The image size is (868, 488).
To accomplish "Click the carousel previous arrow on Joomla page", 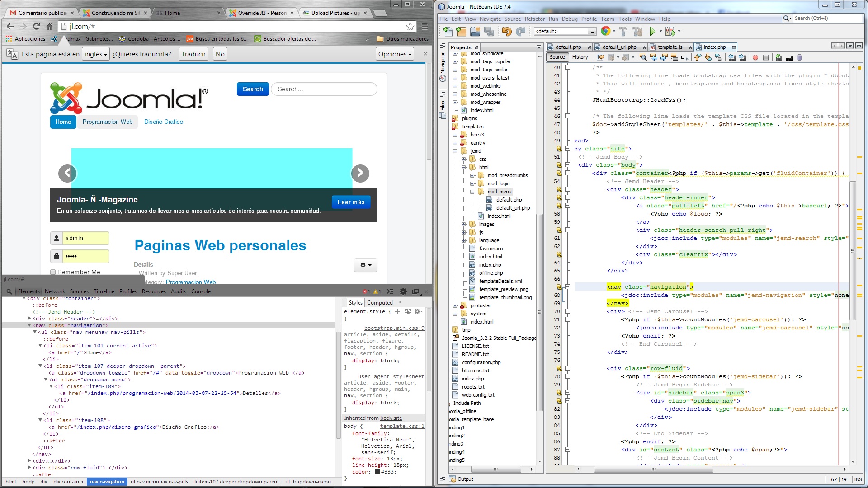I will click(x=67, y=173).
